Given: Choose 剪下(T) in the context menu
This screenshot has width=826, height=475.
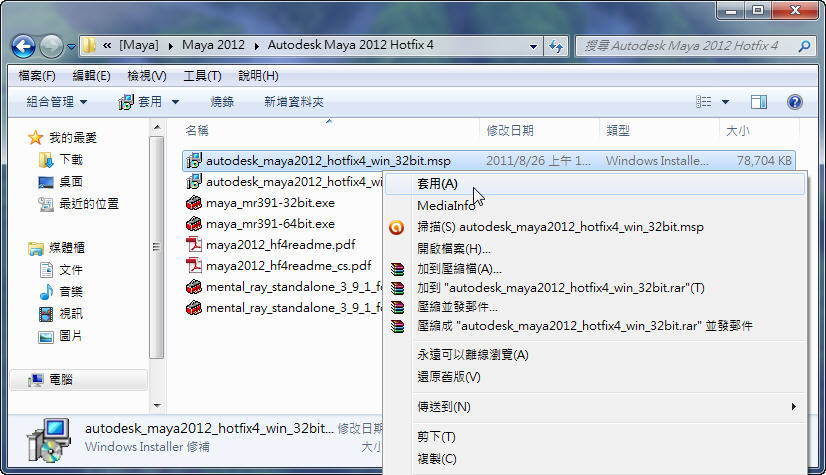Looking at the screenshot, I should 595,437.
